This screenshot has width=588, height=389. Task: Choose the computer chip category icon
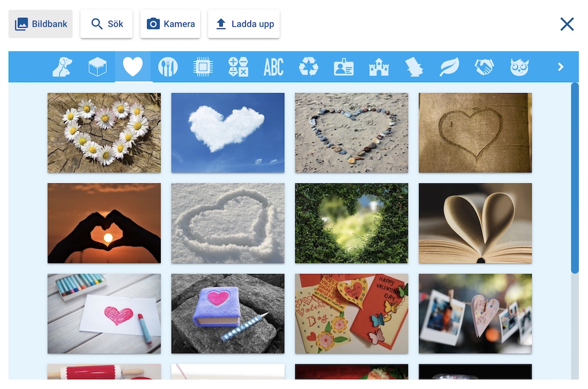click(203, 67)
